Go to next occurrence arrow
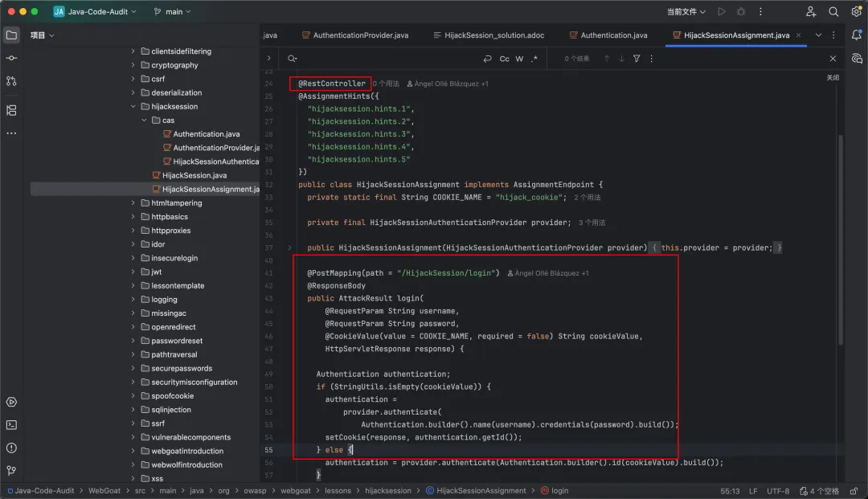 [x=621, y=59]
